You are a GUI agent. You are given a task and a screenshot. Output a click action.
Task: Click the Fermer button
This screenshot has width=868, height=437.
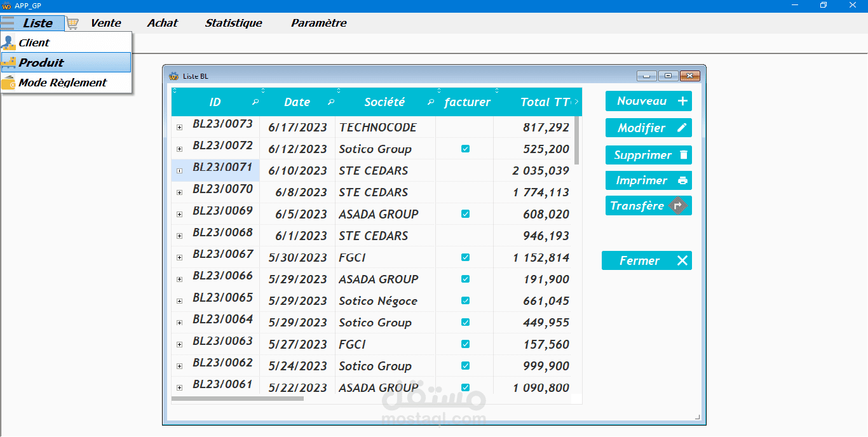click(x=647, y=260)
